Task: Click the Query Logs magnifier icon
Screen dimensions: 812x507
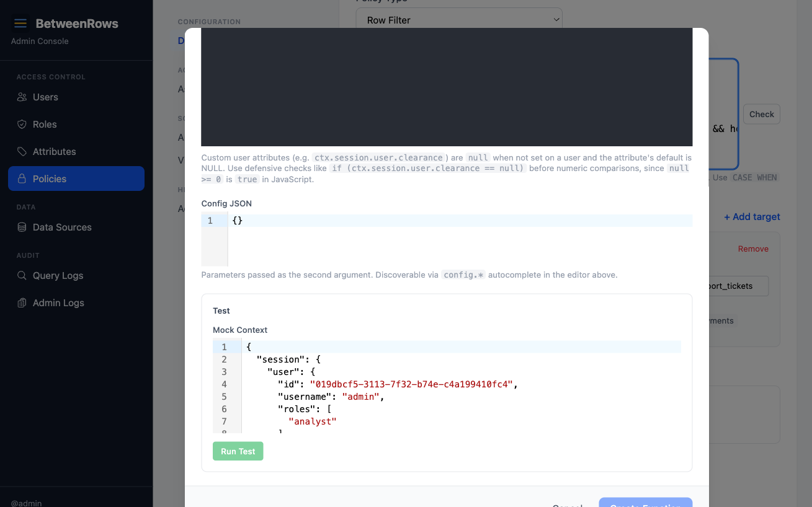Action: [22, 276]
